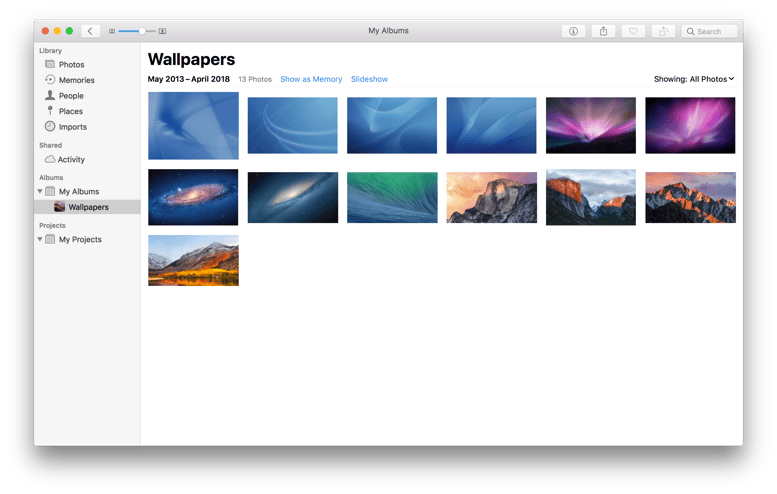Open Activity cloud icon under Shared

pos(50,159)
